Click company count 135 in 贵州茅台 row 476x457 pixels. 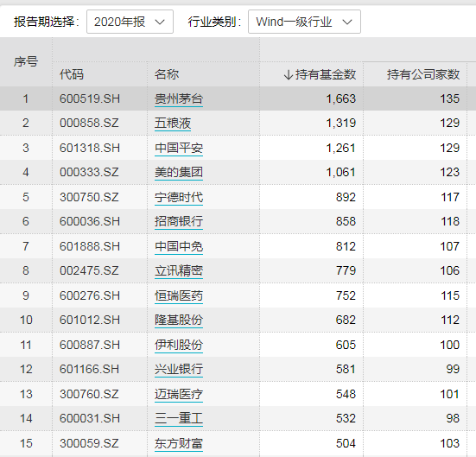point(450,98)
